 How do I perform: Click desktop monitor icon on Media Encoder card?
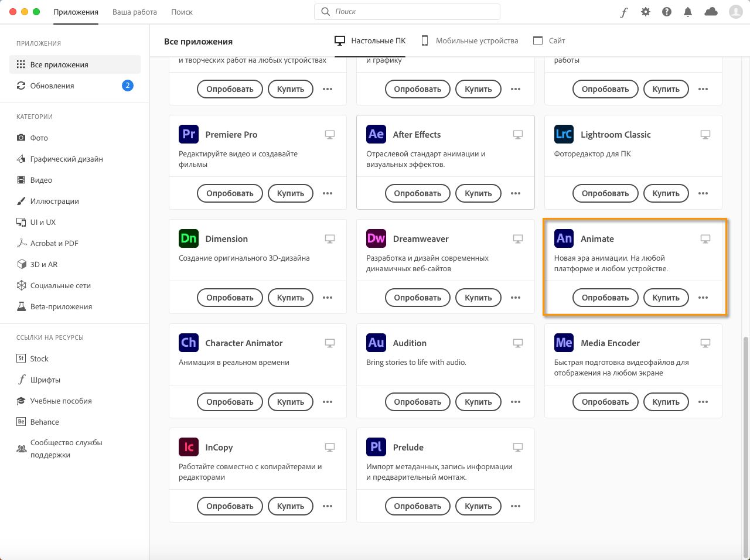(705, 343)
